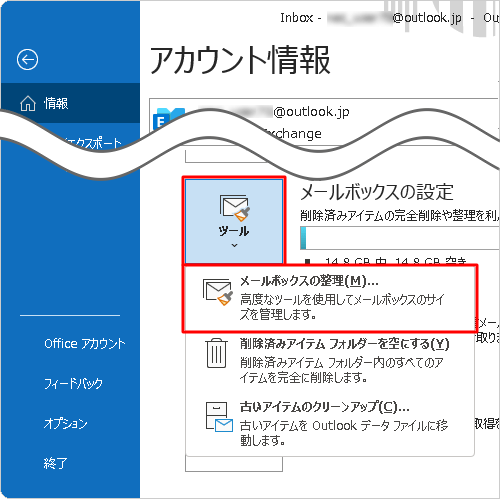Select メールボックスの整理(M)... menu entry
The width and height of the screenshot is (500, 500).
(x=329, y=299)
